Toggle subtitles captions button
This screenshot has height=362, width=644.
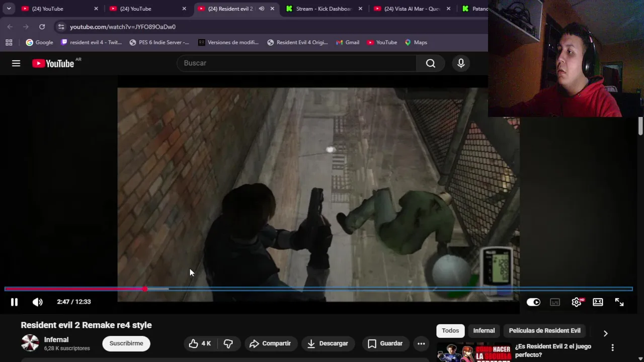(x=555, y=302)
